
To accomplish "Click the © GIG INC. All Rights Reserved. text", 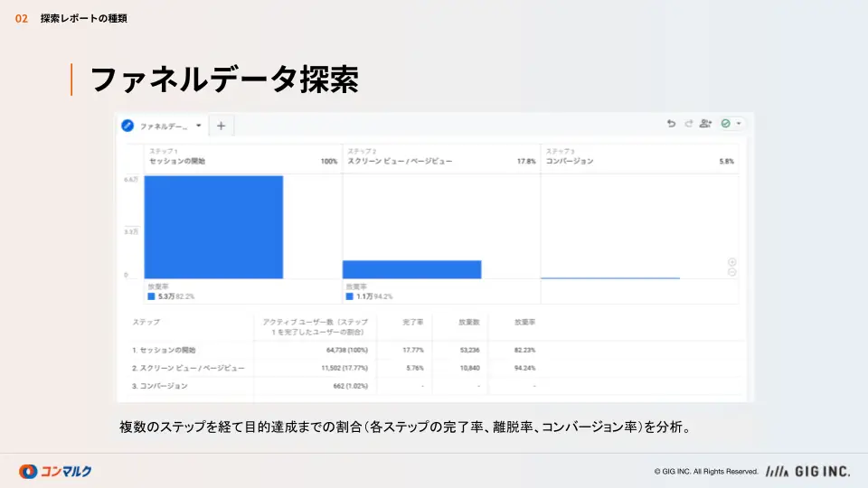I will pyautogui.click(x=706, y=472).
